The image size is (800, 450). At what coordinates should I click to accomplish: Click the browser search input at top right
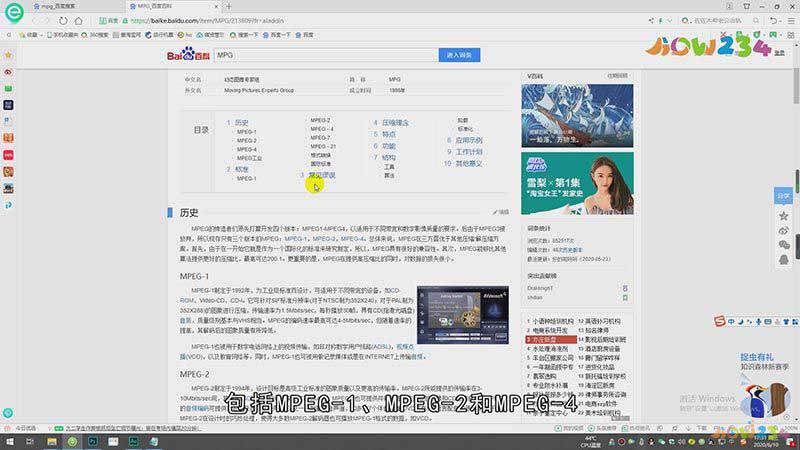point(718,21)
